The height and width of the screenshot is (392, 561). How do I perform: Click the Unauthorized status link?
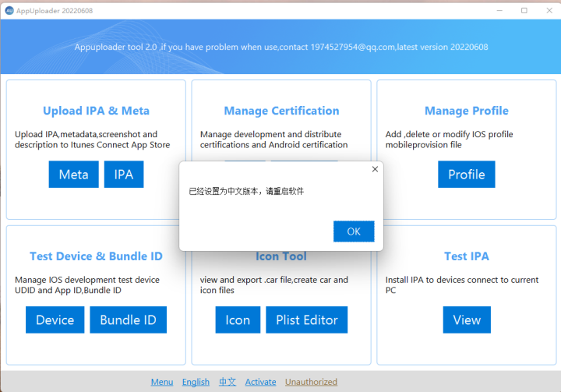[x=311, y=382]
